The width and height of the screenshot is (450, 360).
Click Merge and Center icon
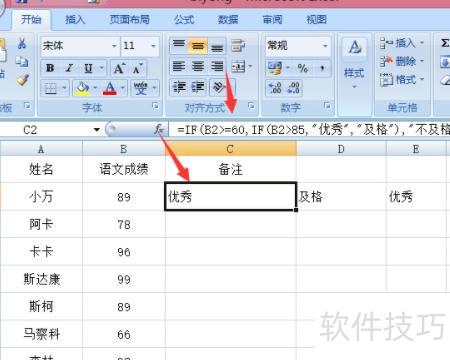tap(239, 67)
